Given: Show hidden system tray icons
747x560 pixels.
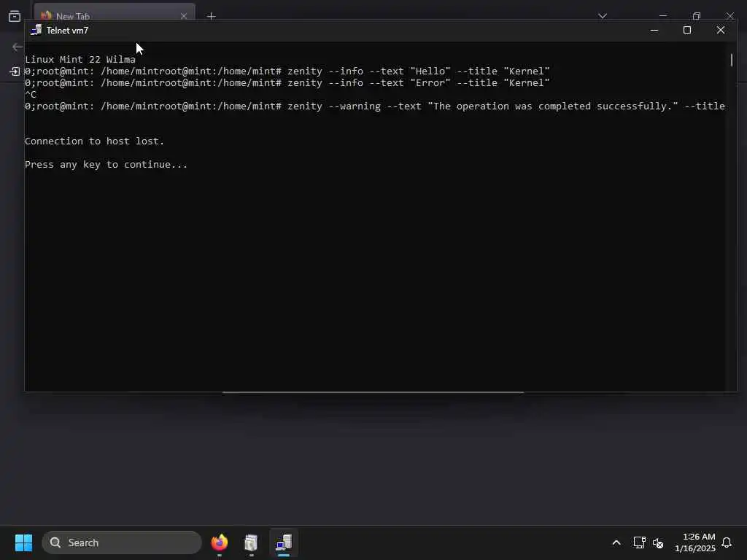Looking at the screenshot, I should (x=616, y=542).
